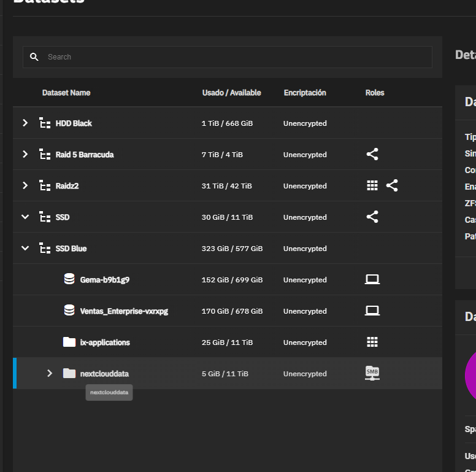
Task: Expand the HDD Black pool
Action: click(25, 123)
